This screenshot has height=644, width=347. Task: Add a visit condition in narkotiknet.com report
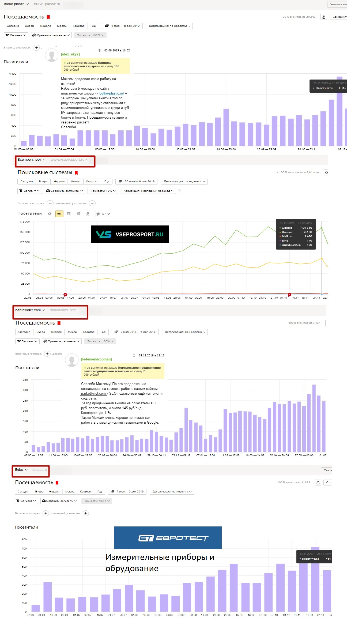click(47, 354)
